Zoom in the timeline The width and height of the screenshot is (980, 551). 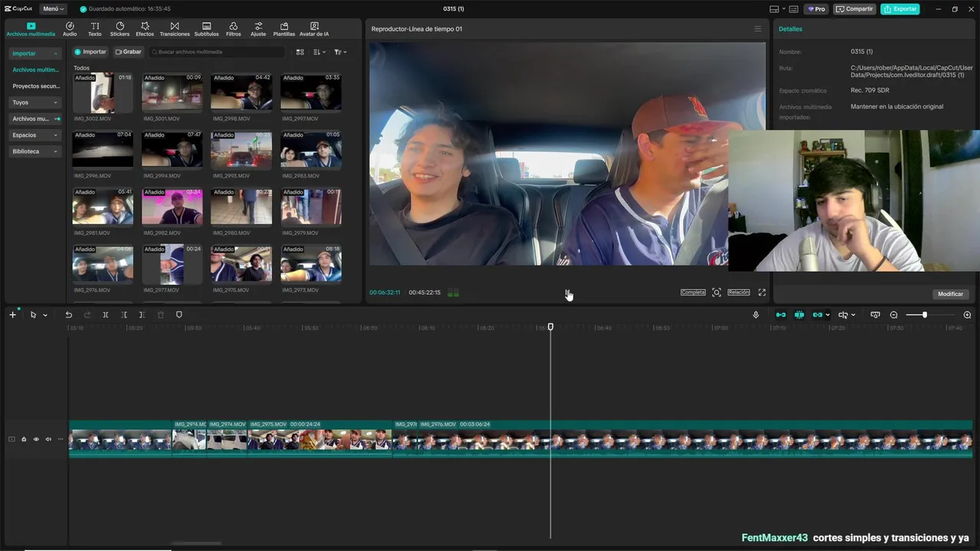967,315
